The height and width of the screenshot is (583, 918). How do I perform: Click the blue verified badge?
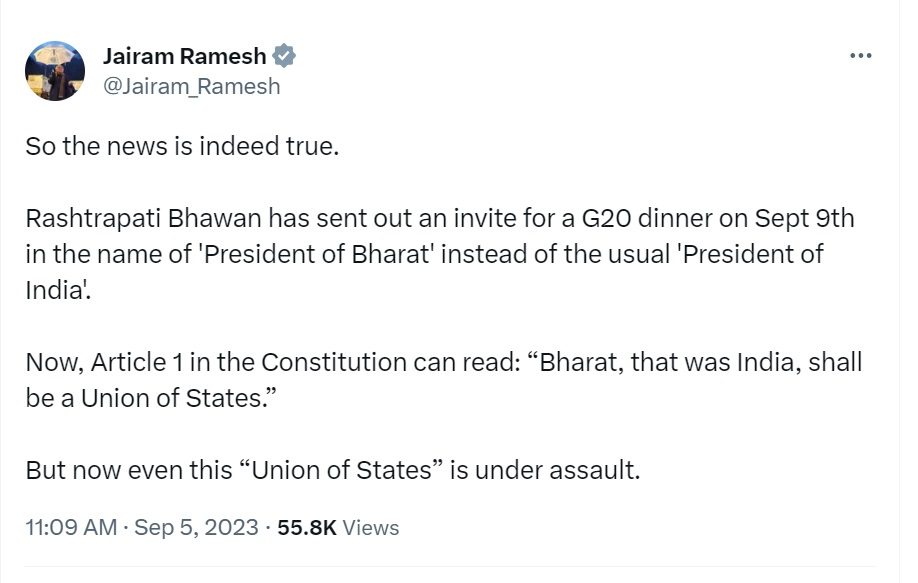click(284, 56)
